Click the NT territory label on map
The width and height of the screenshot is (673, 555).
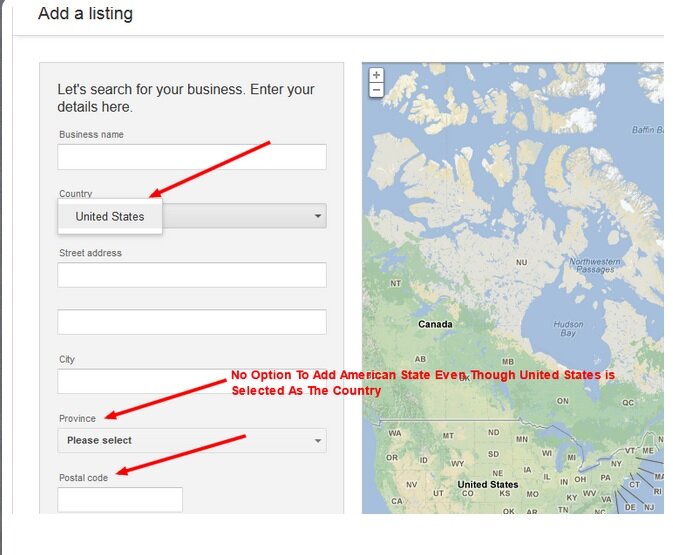point(396,283)
